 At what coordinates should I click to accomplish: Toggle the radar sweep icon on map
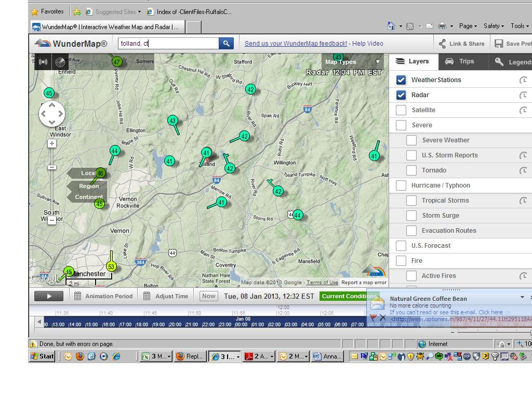click(60, 62)
